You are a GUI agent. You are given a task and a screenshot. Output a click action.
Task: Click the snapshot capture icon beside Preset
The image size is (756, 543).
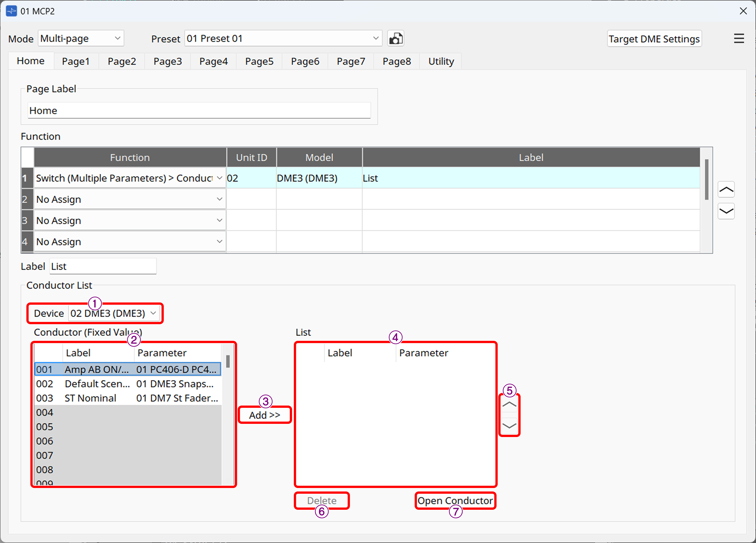(395, 38)
